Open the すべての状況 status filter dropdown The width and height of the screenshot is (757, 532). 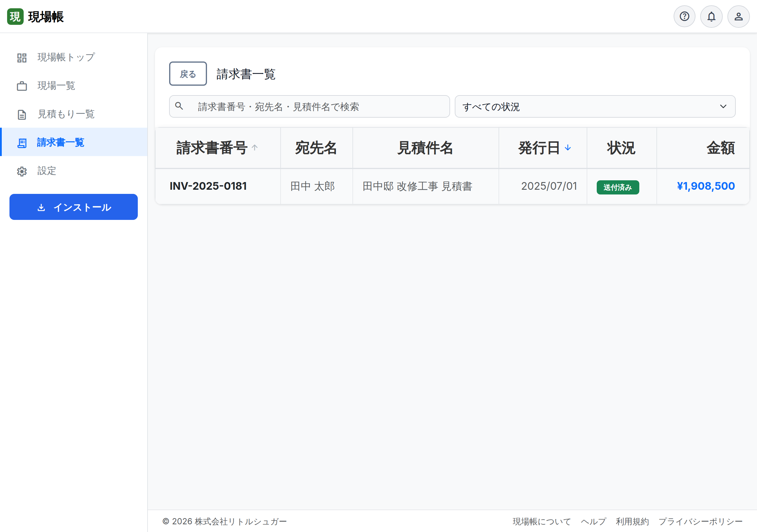pos(595,106)
